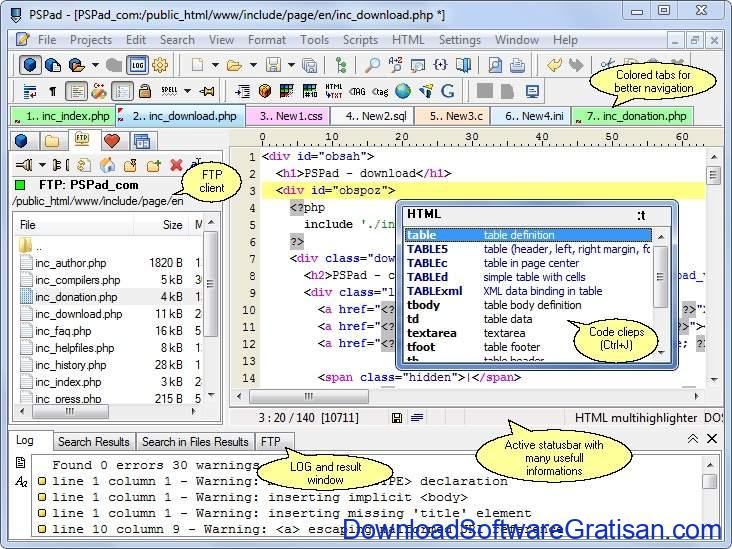Toggle word wrap lines icon
This screenshot has height=549, width=732.
click(30, 91)
